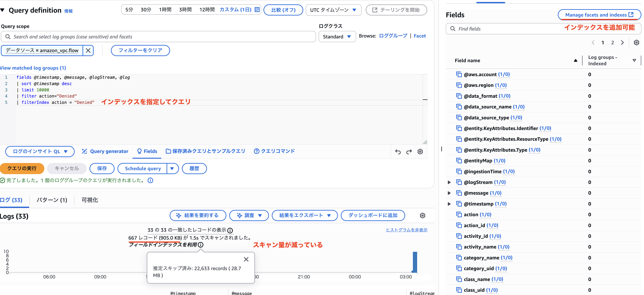This screenshot has width=644, height=295.
Task: Expand the @logStream field entry
Action: pos(449,182)
